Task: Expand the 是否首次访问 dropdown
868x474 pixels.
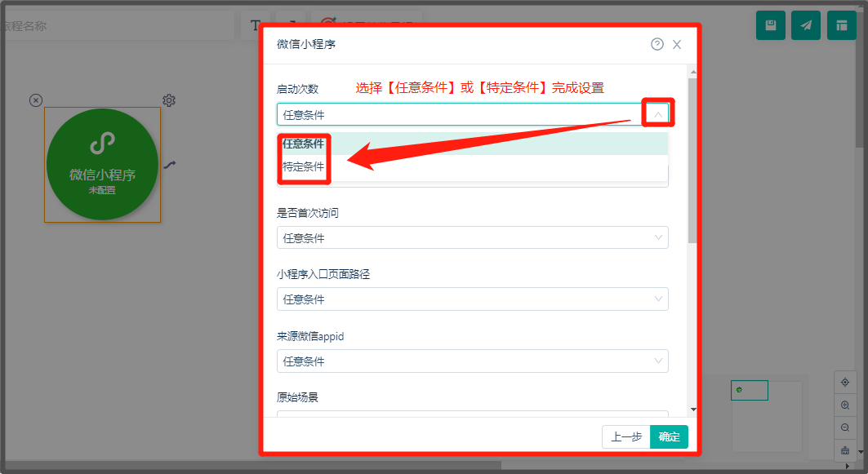Action: tap(472, 238)
